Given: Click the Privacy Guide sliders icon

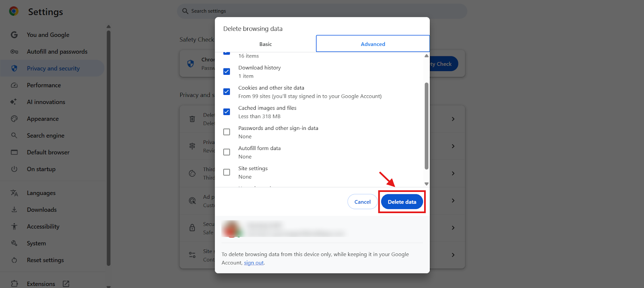Looking at the screenshot, I should [x=192, y=146].
